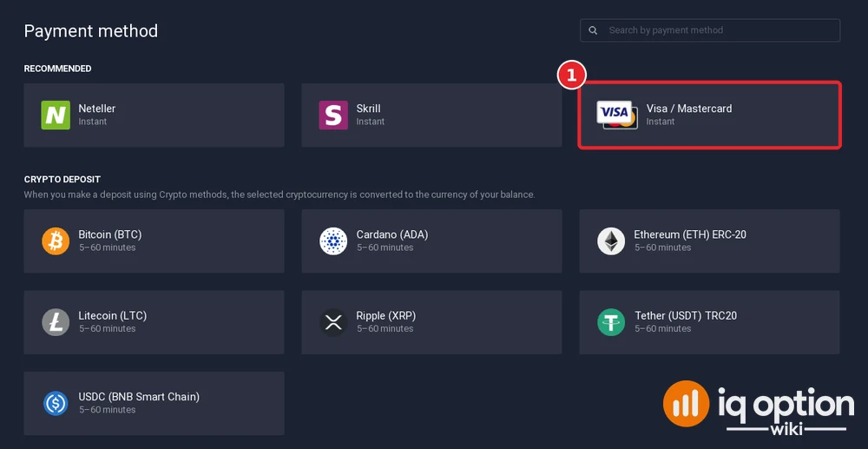The image size is (868, 449).
Task: Click the purple Skrill logo icon
Action: coord(333,116)
